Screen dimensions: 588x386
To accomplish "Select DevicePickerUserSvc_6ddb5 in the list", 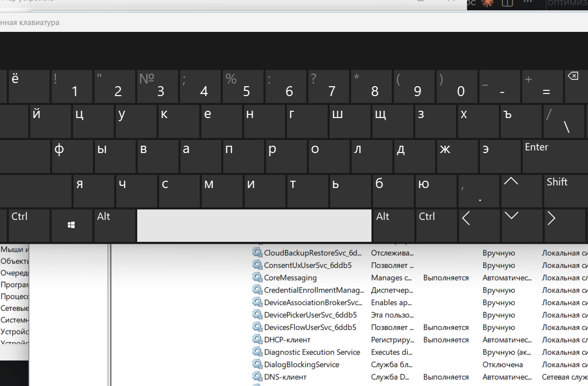I will click(x=310, y=314).
